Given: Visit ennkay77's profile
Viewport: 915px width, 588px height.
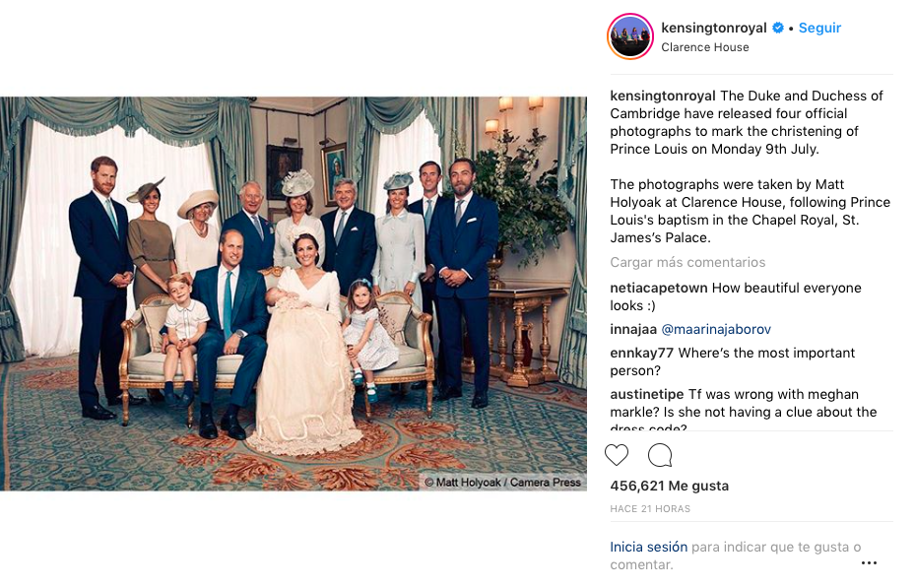Looking at the screenshot, I should (x=642, y=354).
